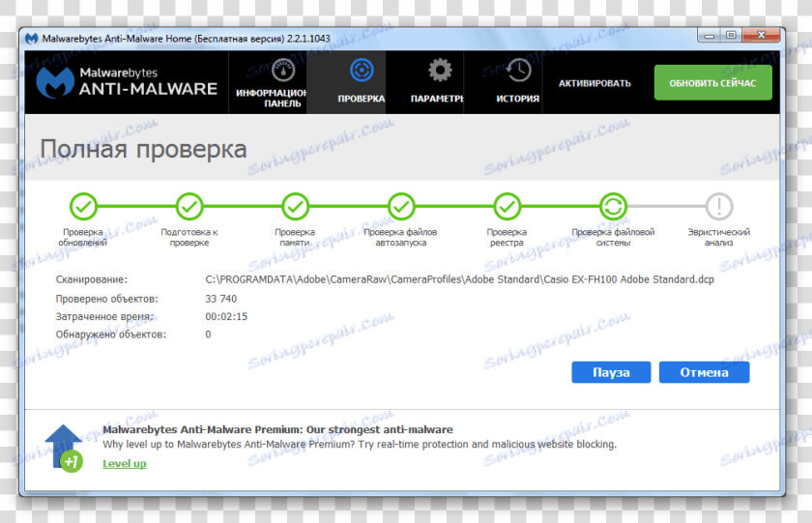Click the Затраченное время label
The height and width of the screenshot is (523, 812).
[x=104, y=316]
